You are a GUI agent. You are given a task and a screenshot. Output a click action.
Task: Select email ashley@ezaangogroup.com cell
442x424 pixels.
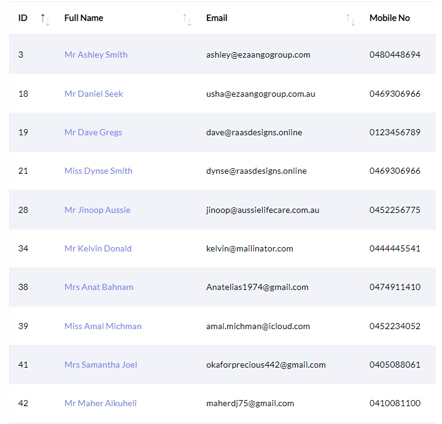tap(258, 55)
